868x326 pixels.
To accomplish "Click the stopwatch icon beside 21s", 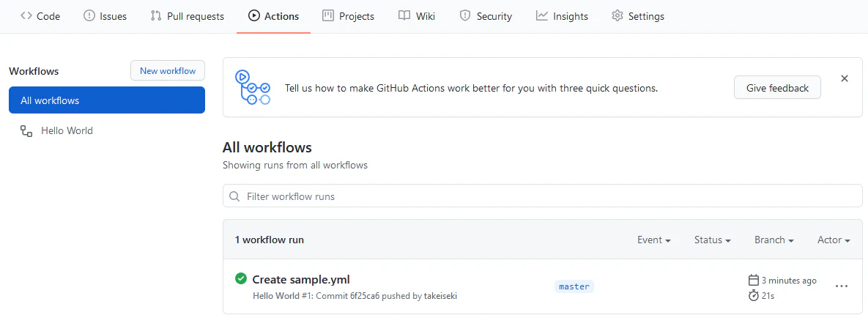I will point(753,295).
